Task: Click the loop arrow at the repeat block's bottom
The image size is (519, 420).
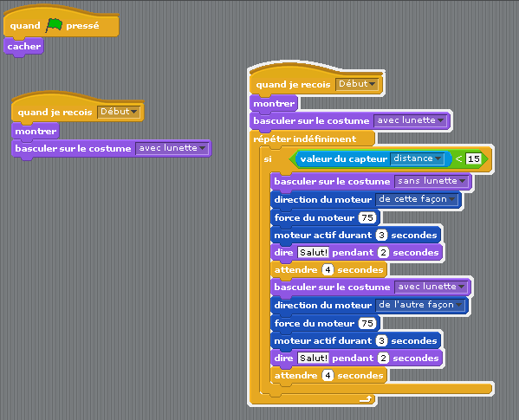Action: (366, 399)
